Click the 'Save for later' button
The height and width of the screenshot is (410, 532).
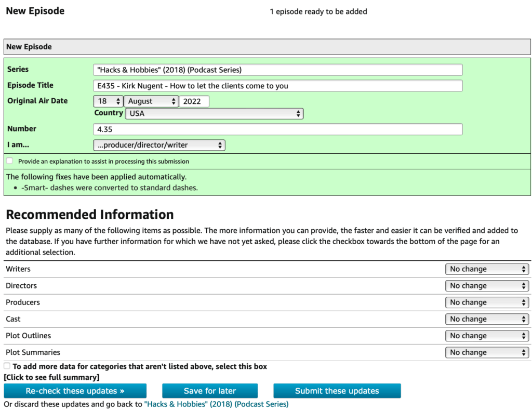(210, 391)
